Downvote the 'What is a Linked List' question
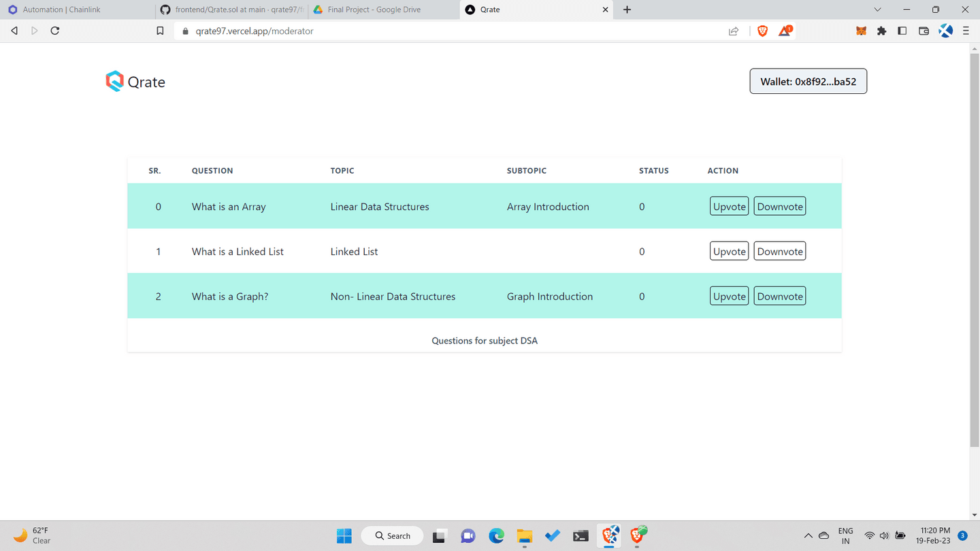The image size is (980, 551). point(780,252)
